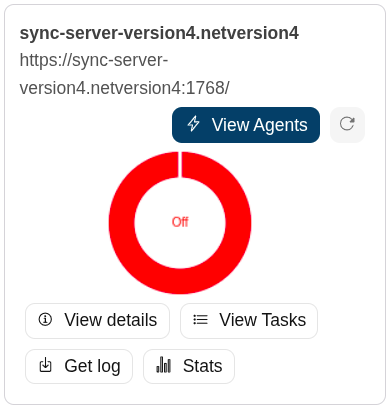Click the Off label in chart center

(180, 222)
